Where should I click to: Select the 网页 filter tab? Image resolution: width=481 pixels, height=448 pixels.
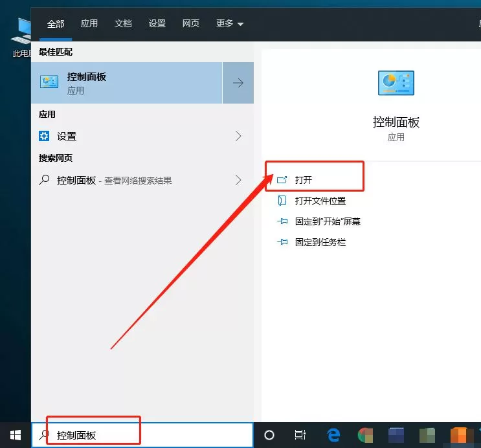(190, 23)
